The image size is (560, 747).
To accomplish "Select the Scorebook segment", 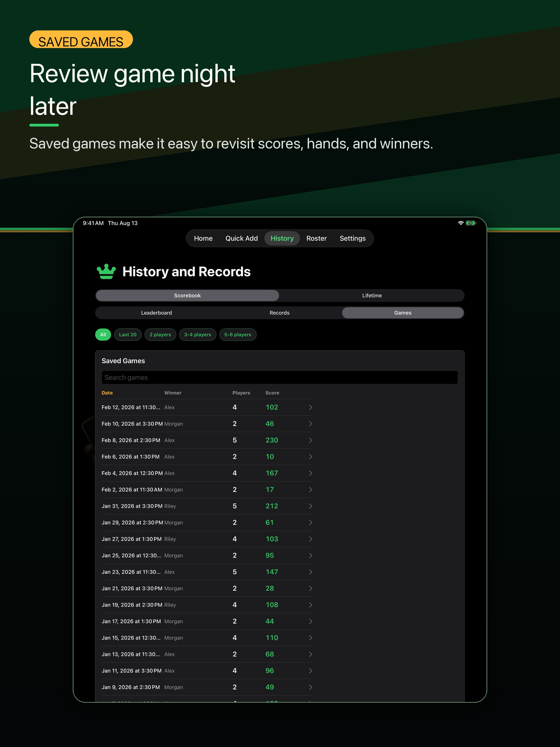I will click(x=187, y=296).
